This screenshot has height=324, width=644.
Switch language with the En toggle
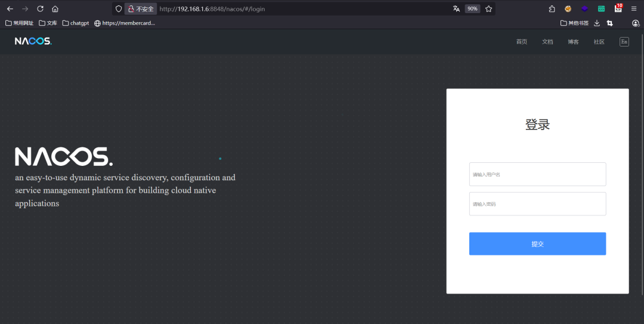624,42
